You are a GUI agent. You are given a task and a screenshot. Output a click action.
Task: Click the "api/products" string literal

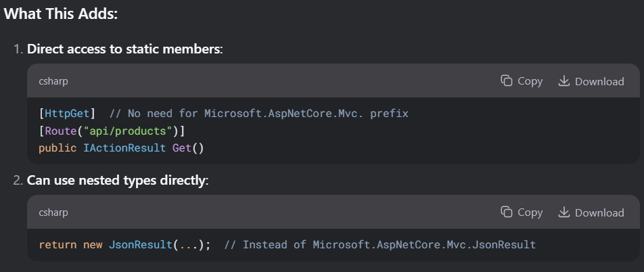coord(124,131)
